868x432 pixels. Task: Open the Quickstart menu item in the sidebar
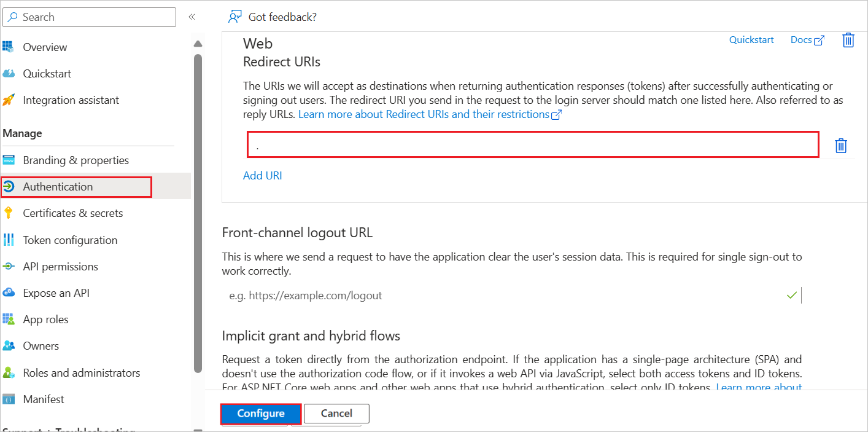tap(47, 73)
